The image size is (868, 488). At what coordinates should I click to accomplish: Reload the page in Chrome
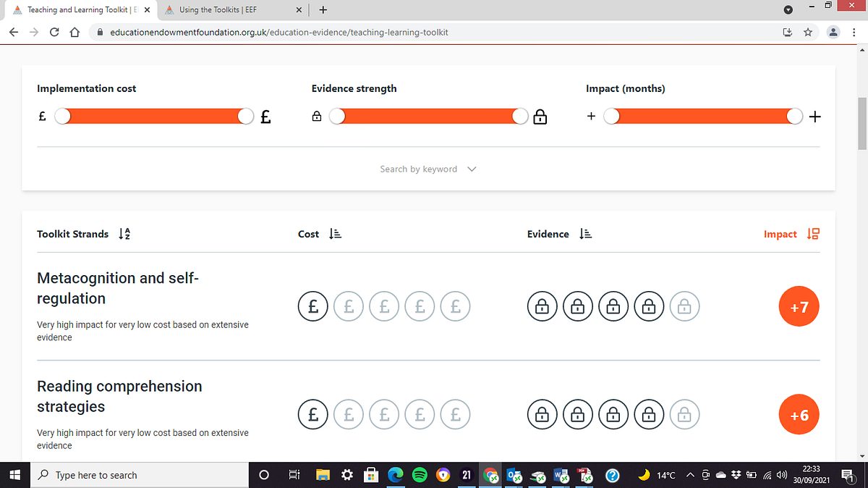(x=54, y=32)
